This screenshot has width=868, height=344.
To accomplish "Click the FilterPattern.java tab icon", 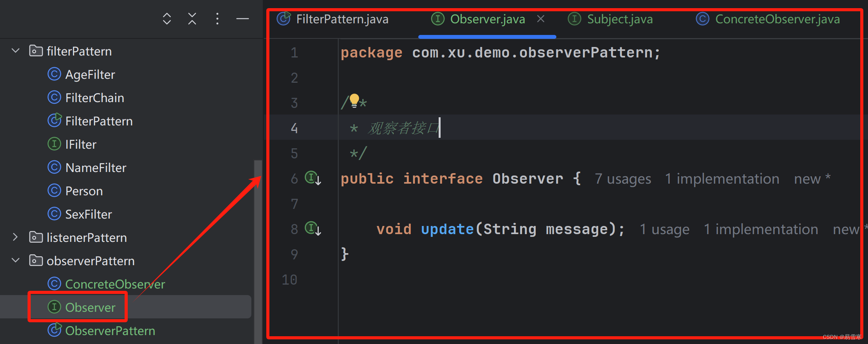I will click(284, 18).
